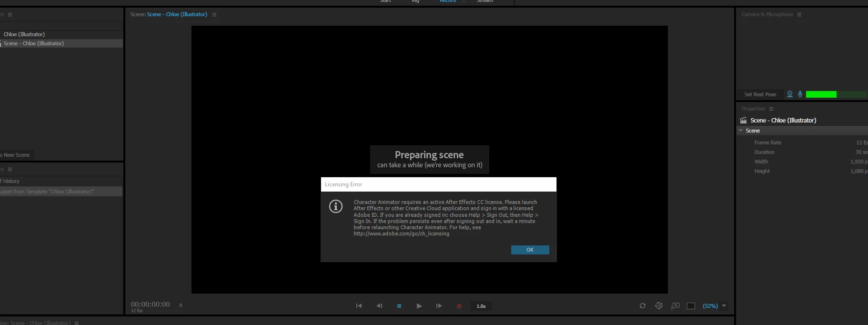Screen dimensions: 868x325
Task: Click the refresh scene icon
Action: pos(643,306)
